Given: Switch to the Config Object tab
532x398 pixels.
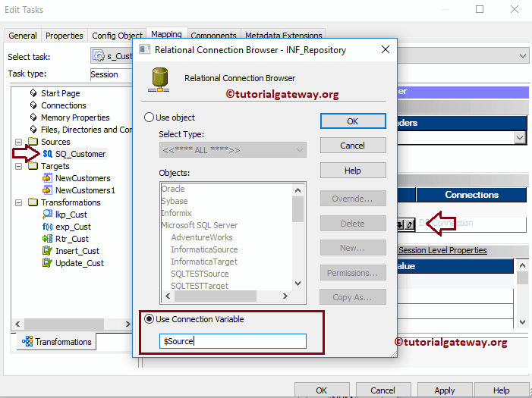Looking at the screenshot, I should point(117,36).
